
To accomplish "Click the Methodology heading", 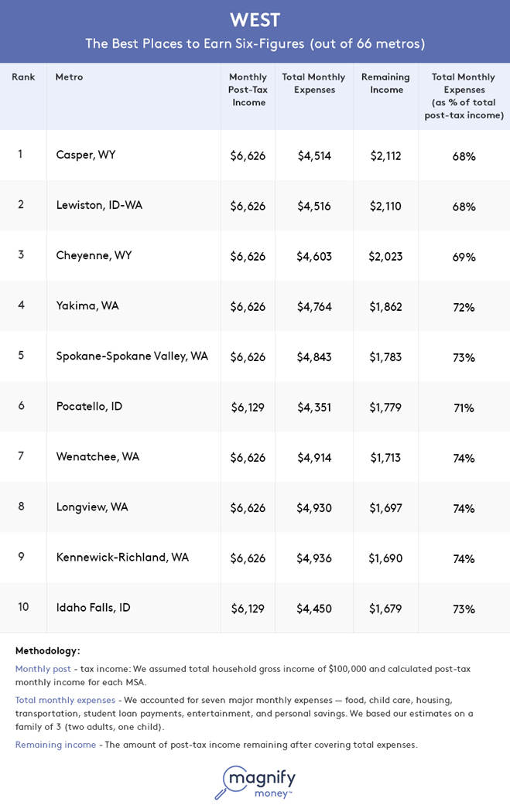I will [47, 650].
